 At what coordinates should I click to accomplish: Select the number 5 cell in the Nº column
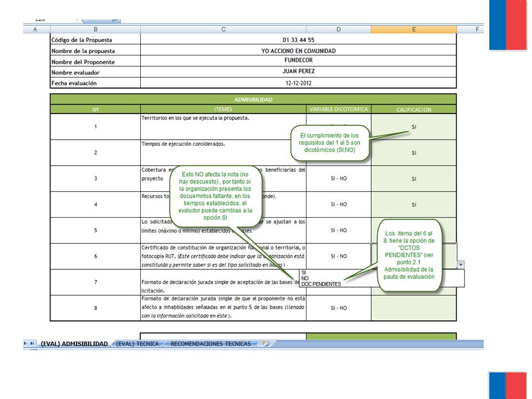95,231
